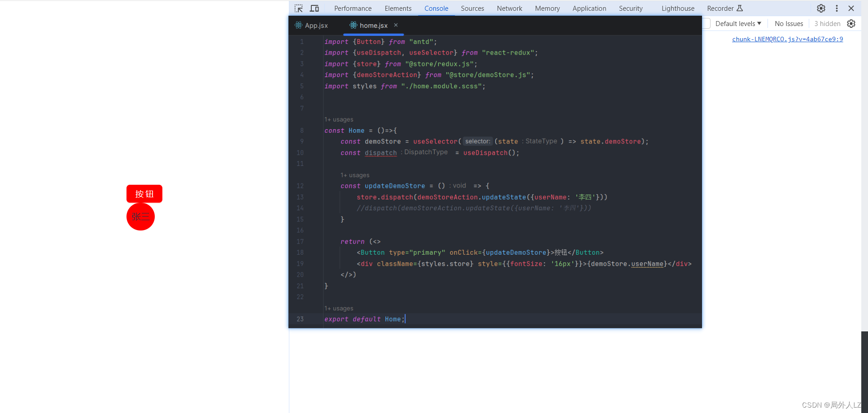Select the App.jsx editor tab
The width and height of the screenshot is (868, 413).
(311, 26)
